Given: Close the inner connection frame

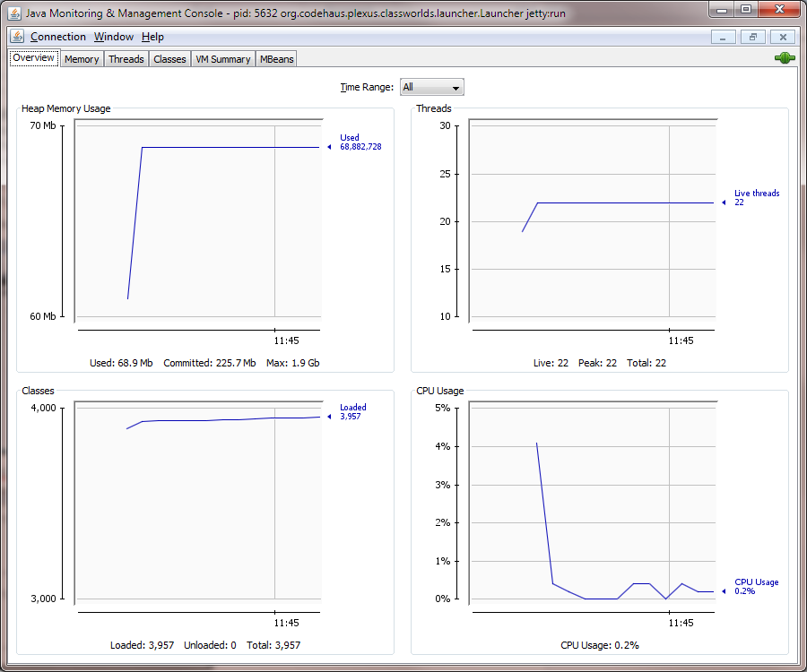Looking at the screenshot, I should (783, 37).
